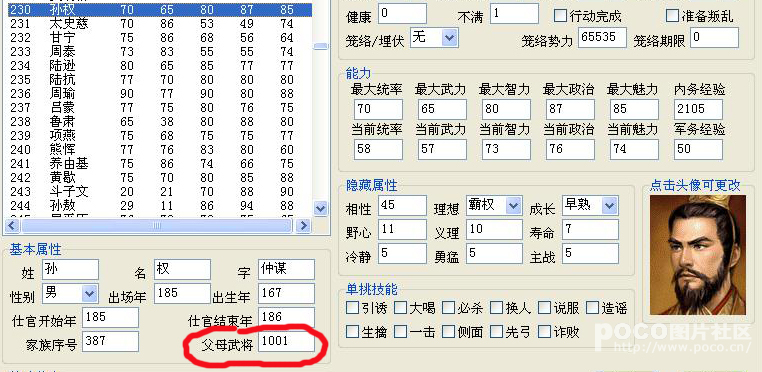The height and width of the screenshot is (372, 762).
Task: Click the 义理 field showing 10
Action: 494,230
